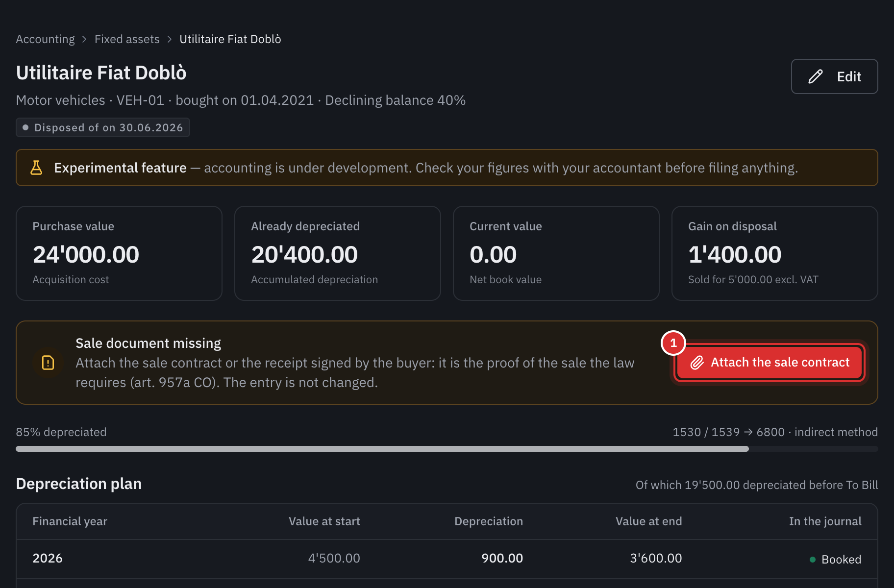Edit the Utilitaire Fiat Doblò asset
Viewport: 894px width, 588px height.
coord(834,76)
